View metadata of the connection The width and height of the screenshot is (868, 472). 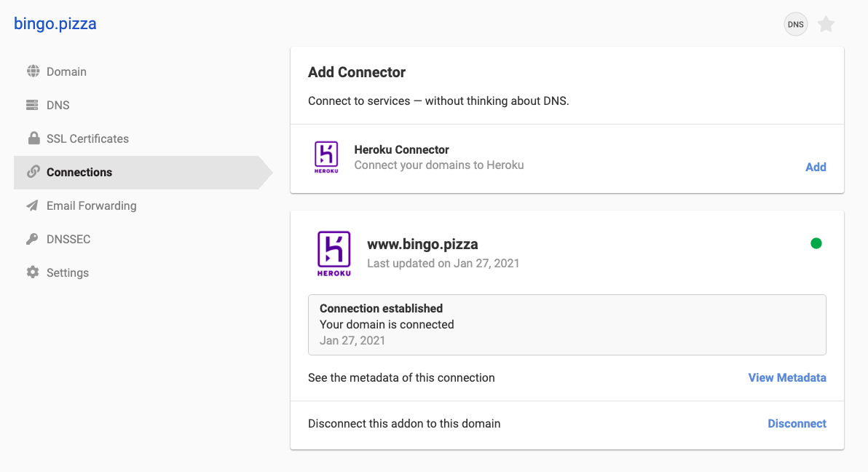787,377
